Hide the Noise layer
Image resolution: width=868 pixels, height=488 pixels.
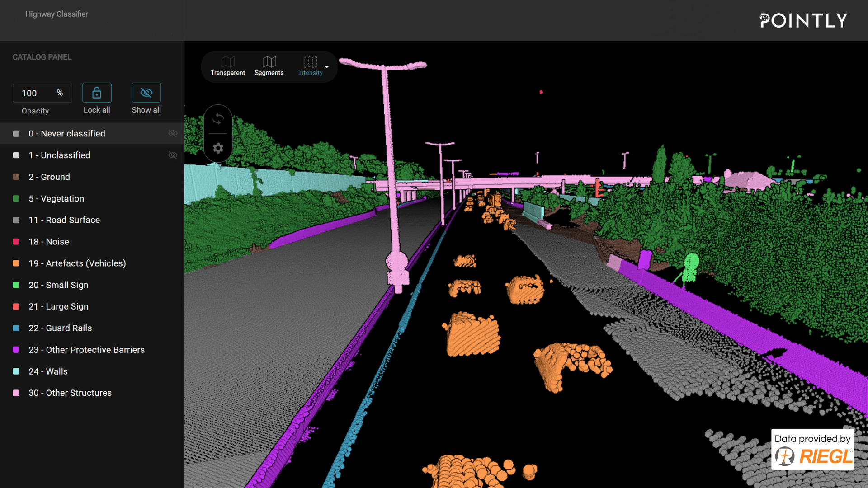[174, 242]
